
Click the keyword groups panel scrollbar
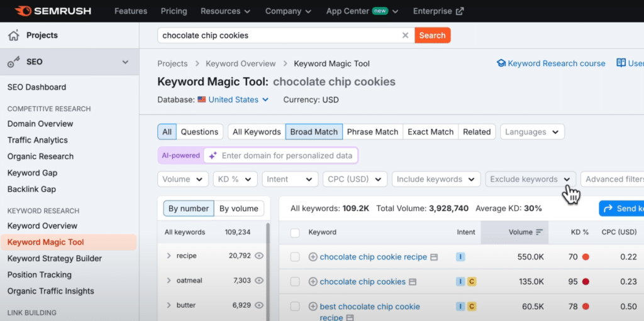268,271
